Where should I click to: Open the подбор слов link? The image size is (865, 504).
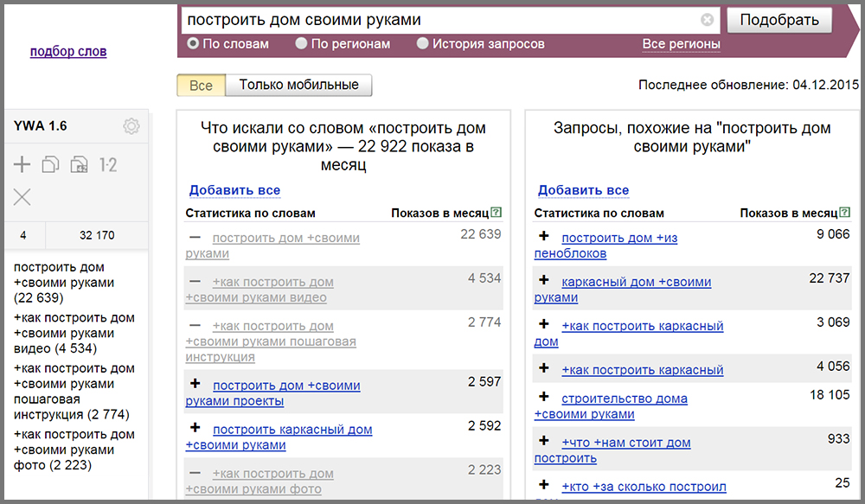(x=68, y=51)
